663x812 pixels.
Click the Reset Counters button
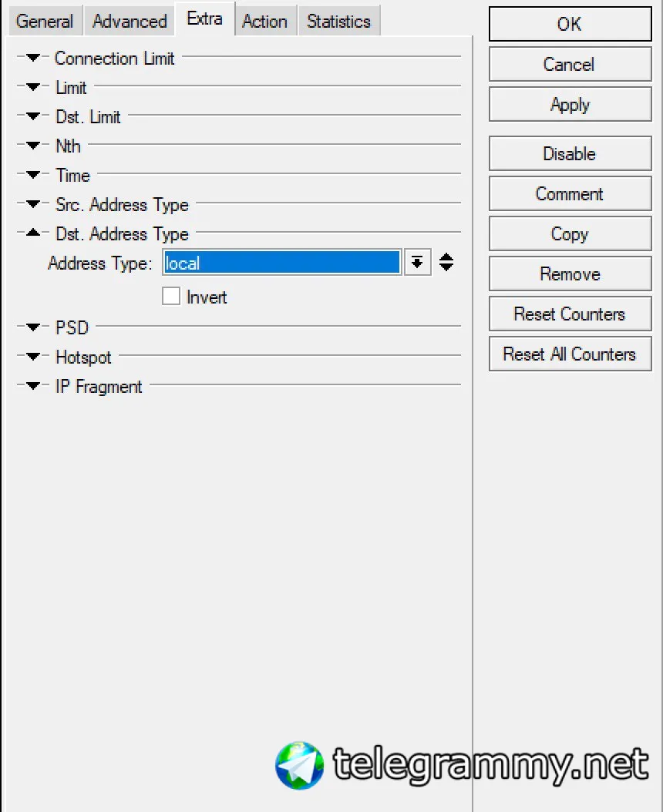[x=570, y=314]
